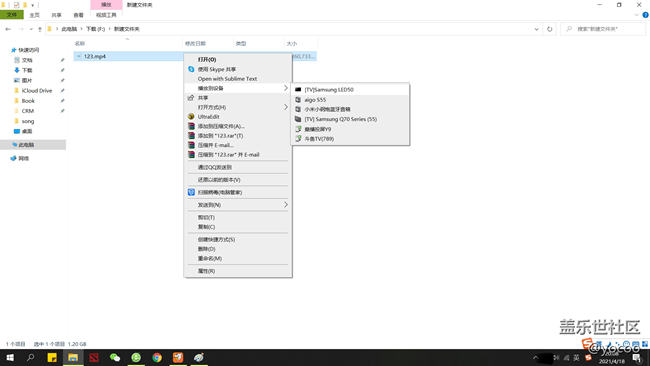
Task: Click the up-one-level arrow icon
Action: click(x=40, y=29)
